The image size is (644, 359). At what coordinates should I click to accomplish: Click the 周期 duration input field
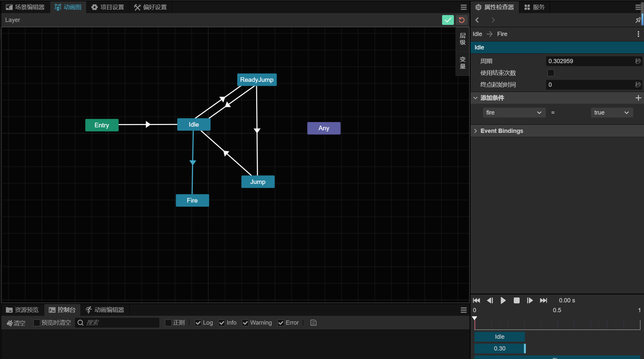coord(594,61)
